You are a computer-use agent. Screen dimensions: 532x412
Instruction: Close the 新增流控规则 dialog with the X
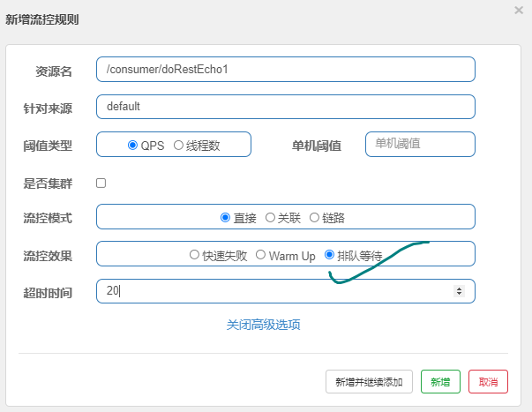pyautogui.click(x=519, y=11)
